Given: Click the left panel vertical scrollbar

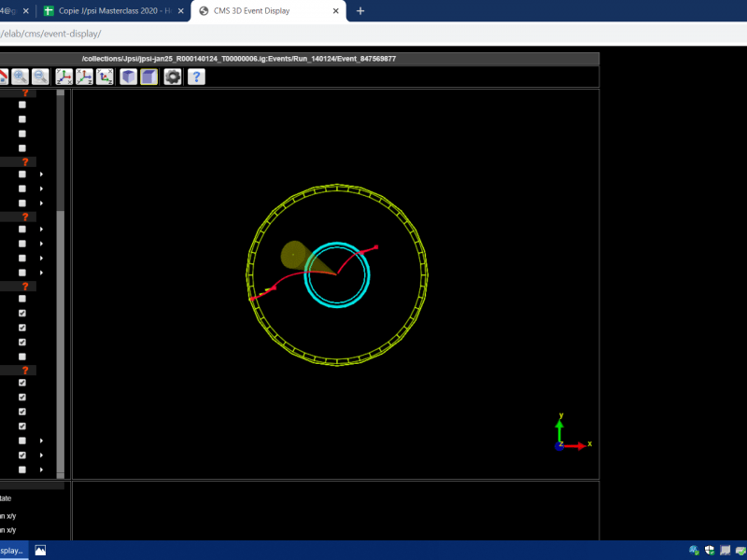Looking at the screenshot, I should (x=61, y=280).
